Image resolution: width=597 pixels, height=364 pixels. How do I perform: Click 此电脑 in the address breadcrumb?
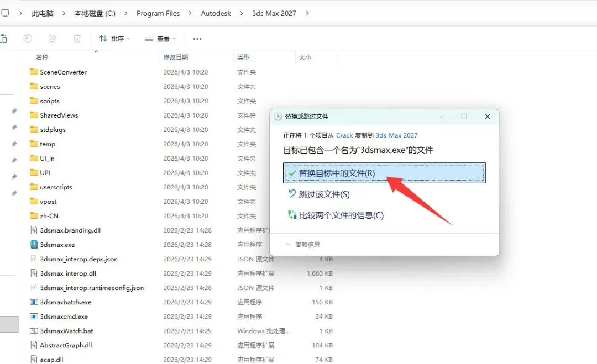pyautogui.click(x=43, y=13)
